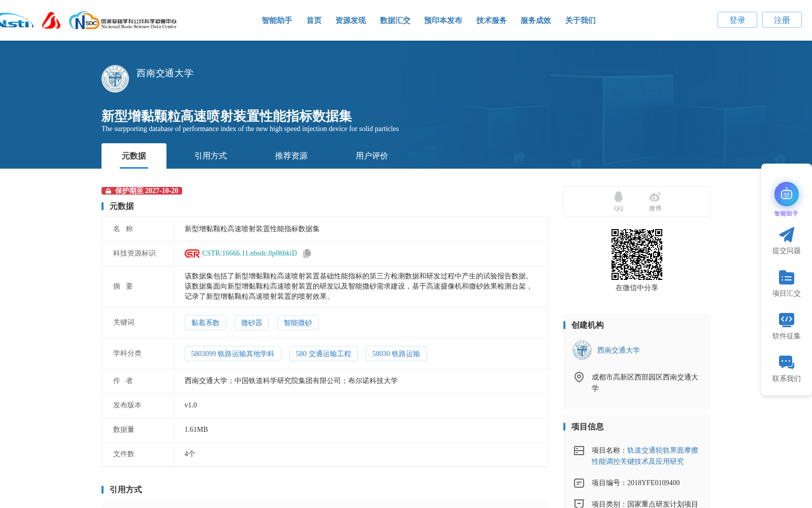Click the file count value 4个
The width and height of the screenshot is (812, 508).
pos(190,454)
